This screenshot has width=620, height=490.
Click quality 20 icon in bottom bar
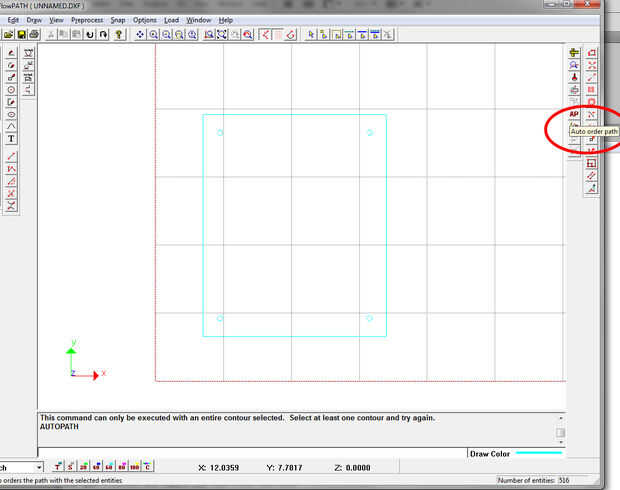pyautogui.click(x=83, y=467)
